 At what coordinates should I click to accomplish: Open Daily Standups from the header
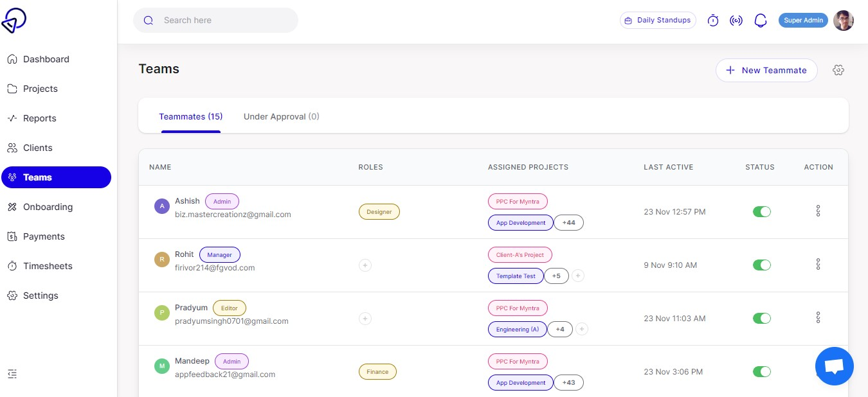[x=658, y=21]
